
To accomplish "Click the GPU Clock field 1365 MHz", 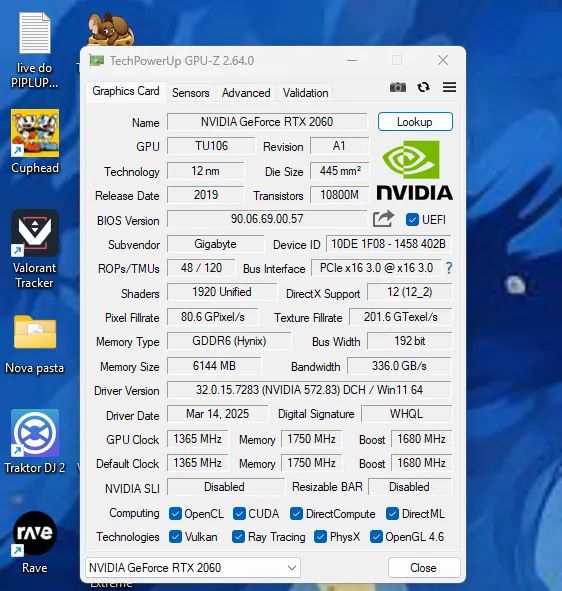I will [198, 439].
